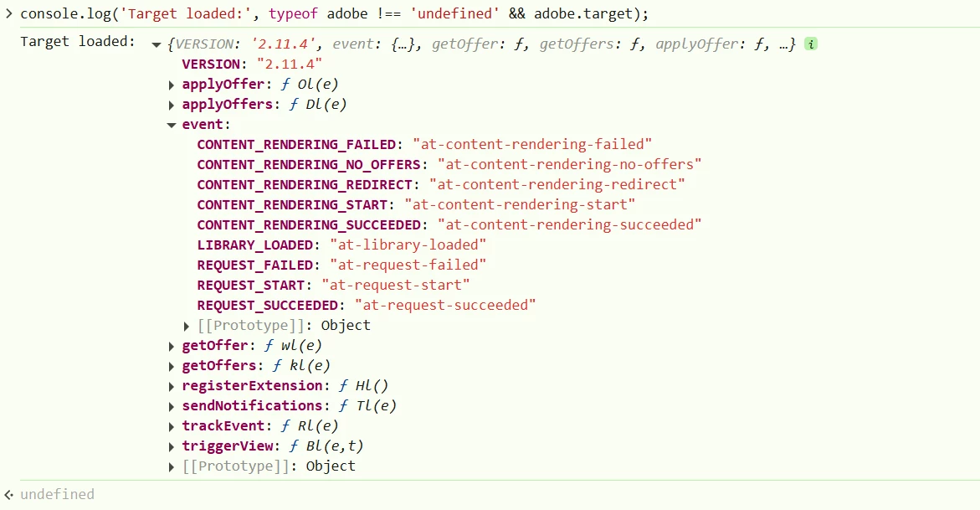Select the REQUEST_FAILED property key

click(x=255, y=265)
